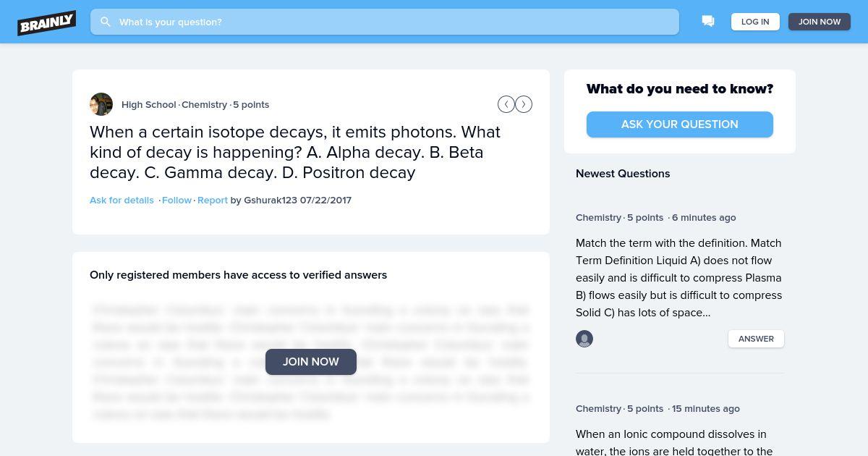Follow this question via Follow link
The image size is (868, 456).
176,200
